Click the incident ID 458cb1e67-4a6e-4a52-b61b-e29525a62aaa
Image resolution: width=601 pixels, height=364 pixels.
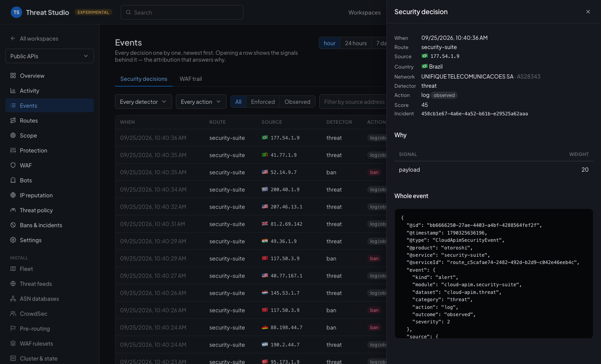[x=475, y=114]
